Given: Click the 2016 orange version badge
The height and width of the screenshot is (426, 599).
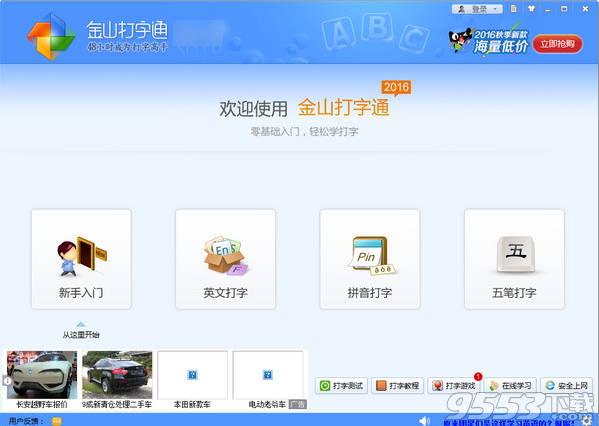Looking at the screenshot, I should [x=396, y=87].
